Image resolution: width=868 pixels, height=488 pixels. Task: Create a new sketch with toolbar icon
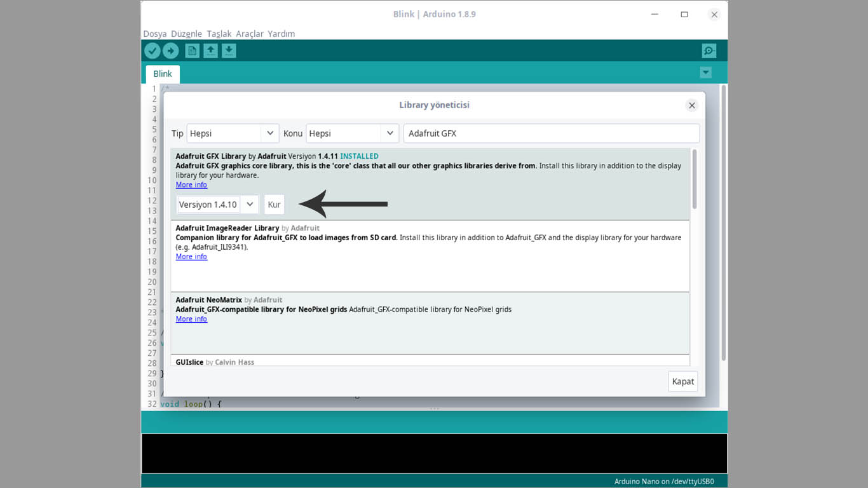[193, 51]
